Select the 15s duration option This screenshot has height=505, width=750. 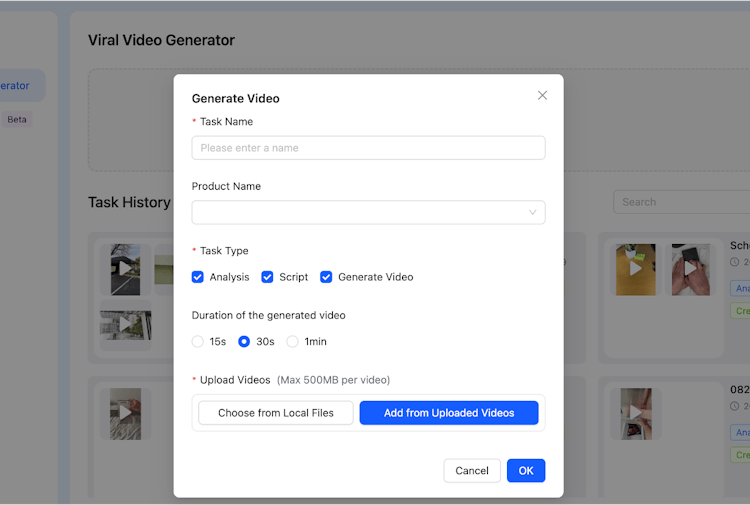(198, 342)
